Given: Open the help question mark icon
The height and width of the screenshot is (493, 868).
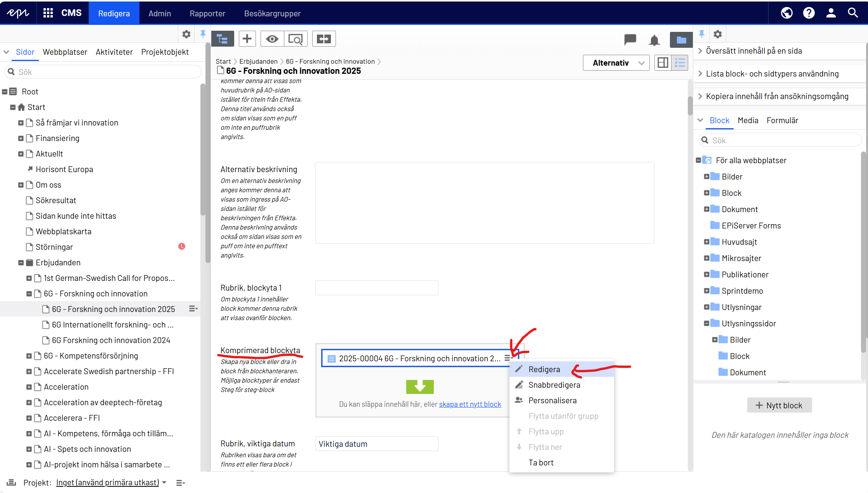Looking at the screenshot, I should click(809, 13).
